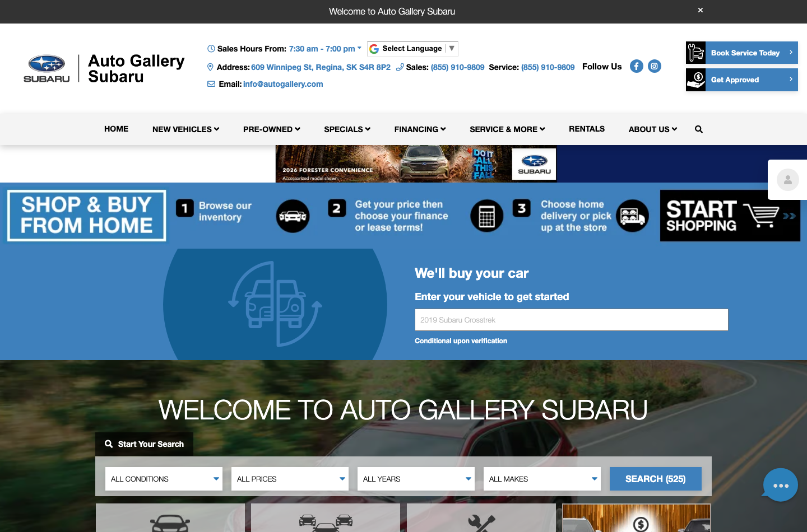Open the All Makes dropdown
This screenshot has height=532, width=807.
pos(542,479)
